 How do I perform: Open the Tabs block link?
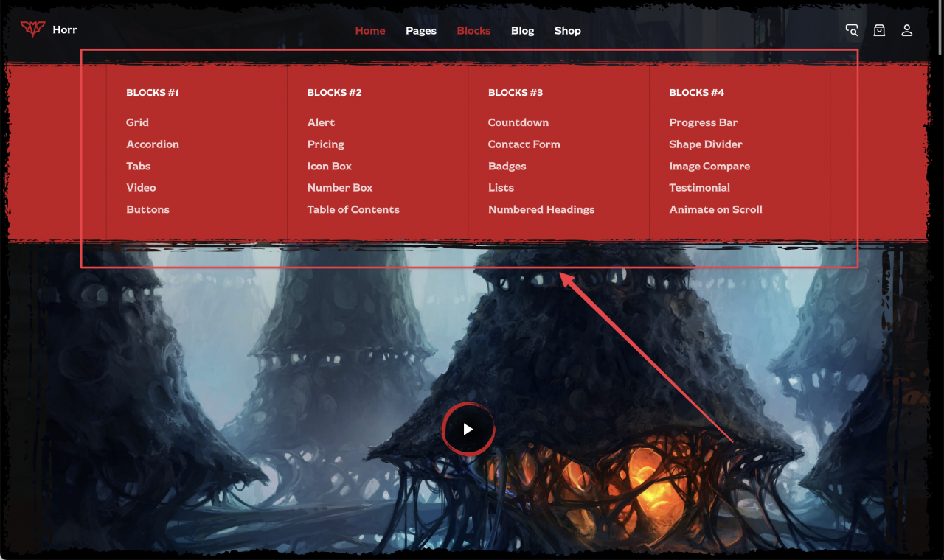point(139,166)
